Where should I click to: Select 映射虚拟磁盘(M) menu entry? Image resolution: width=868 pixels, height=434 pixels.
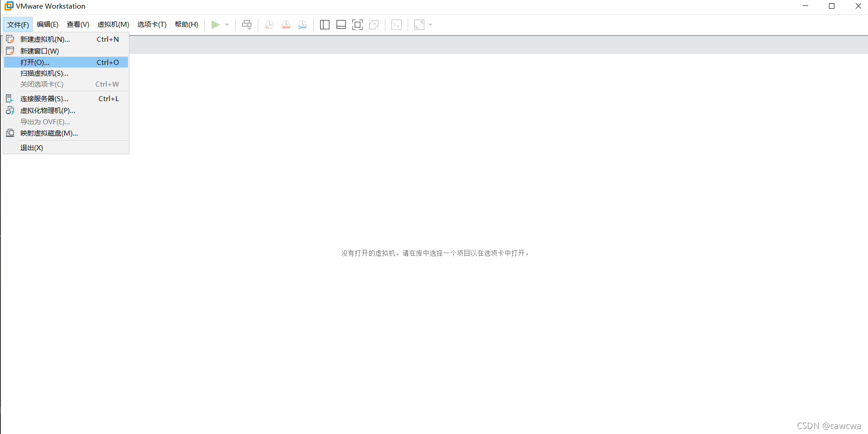click(49, 133)
